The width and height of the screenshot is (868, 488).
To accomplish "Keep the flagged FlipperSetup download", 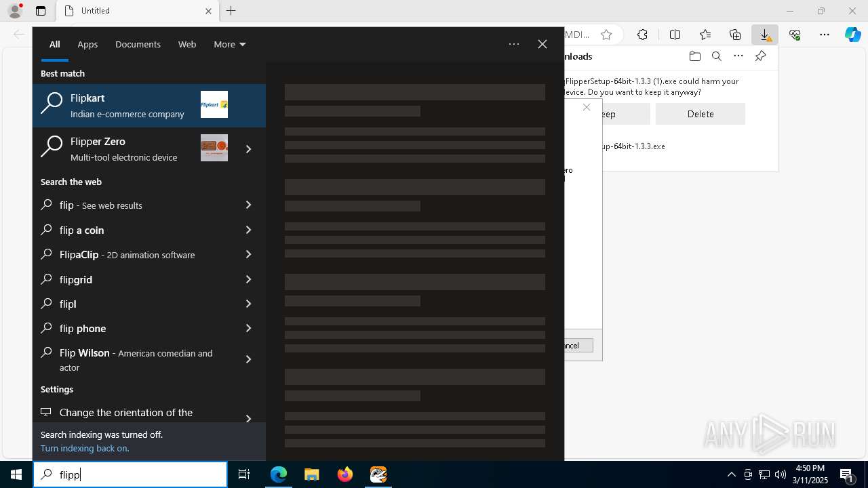I will coord(607,114).
